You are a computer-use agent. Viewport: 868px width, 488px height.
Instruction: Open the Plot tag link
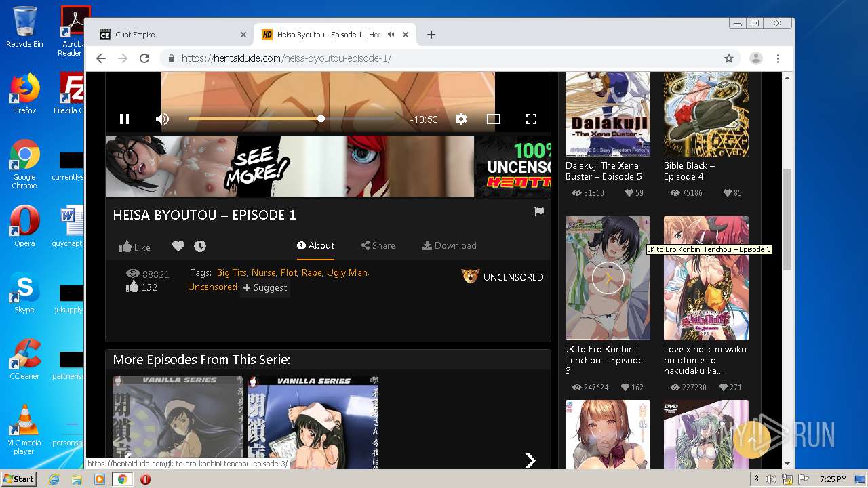click(x=289, y=272)
